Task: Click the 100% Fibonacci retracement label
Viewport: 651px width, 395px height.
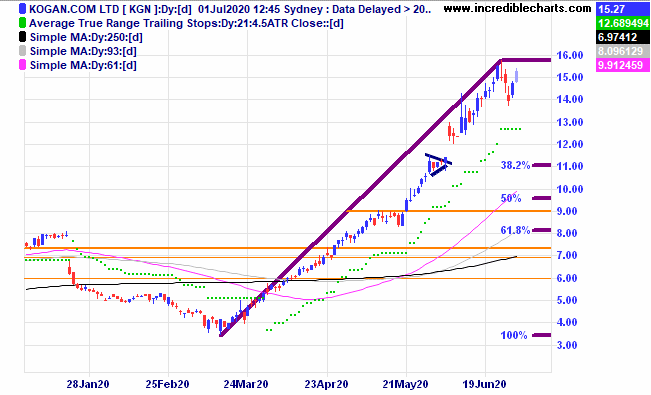Action: pyautogui.click(x=514, y=335)
